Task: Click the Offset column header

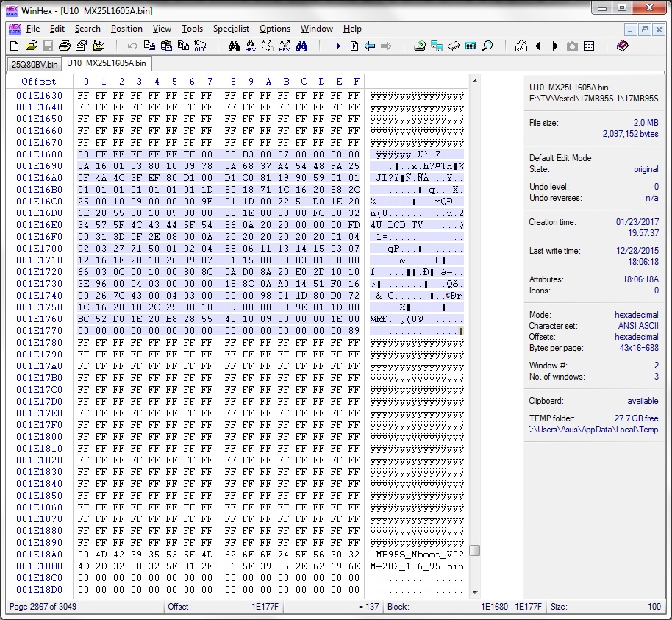Action: (38, 82)
